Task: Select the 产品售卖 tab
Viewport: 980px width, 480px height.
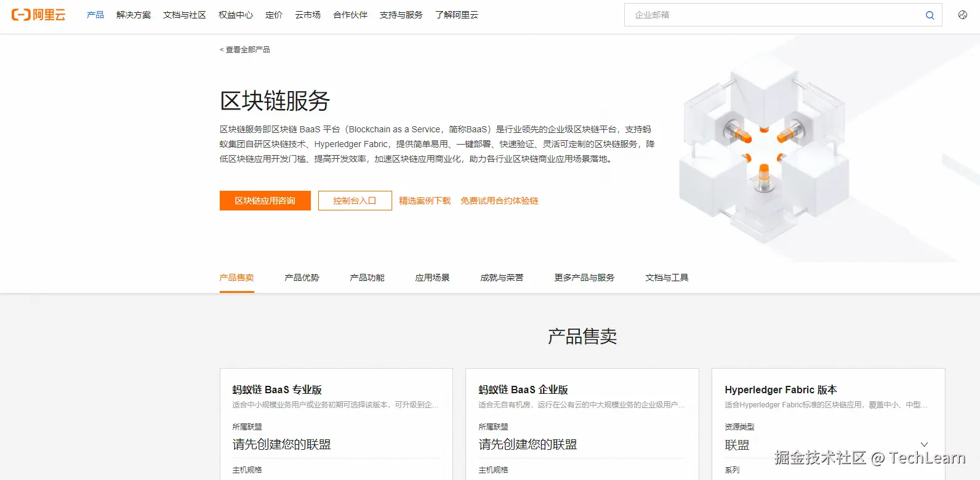Action: pos(237,278)
